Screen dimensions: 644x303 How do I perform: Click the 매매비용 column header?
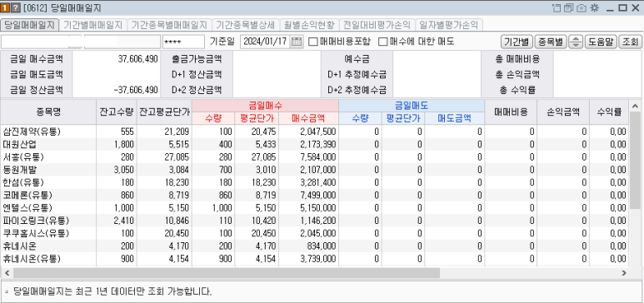[511, 112]
